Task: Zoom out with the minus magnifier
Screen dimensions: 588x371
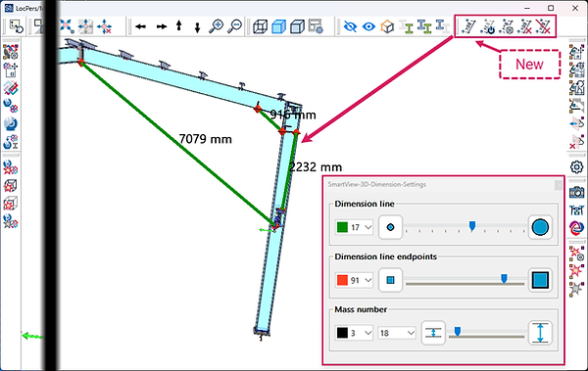Action: [x=235, y=26]
